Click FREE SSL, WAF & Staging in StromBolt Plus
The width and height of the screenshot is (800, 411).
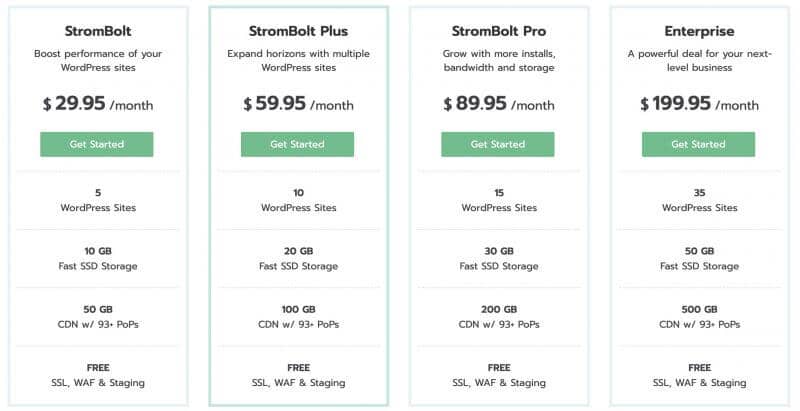point(298,375)
